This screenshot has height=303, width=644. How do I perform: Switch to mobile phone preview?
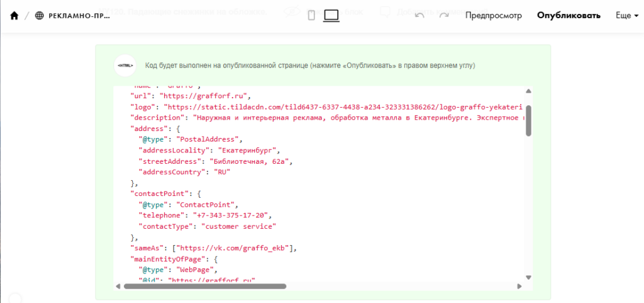[311, 16]
